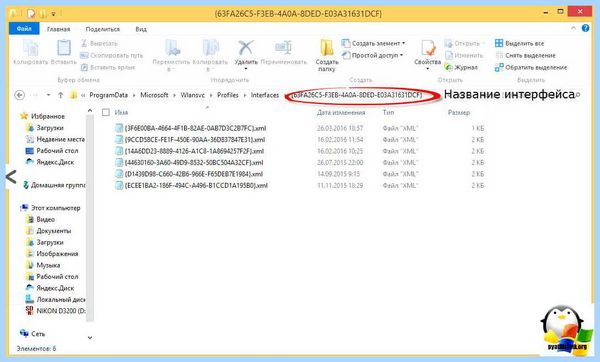Viewport: 600px width, 362px height.
Task: Open Недавние места in sidebar
Action: point(56,139)
